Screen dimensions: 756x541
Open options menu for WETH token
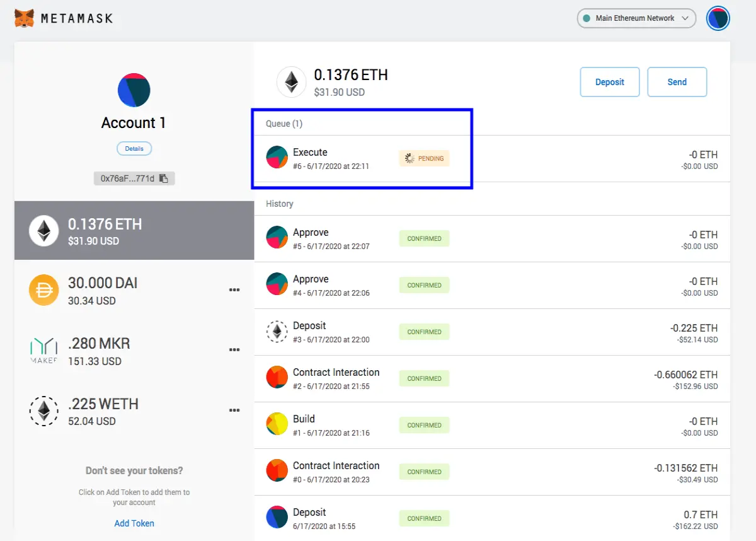pos(234,410)
